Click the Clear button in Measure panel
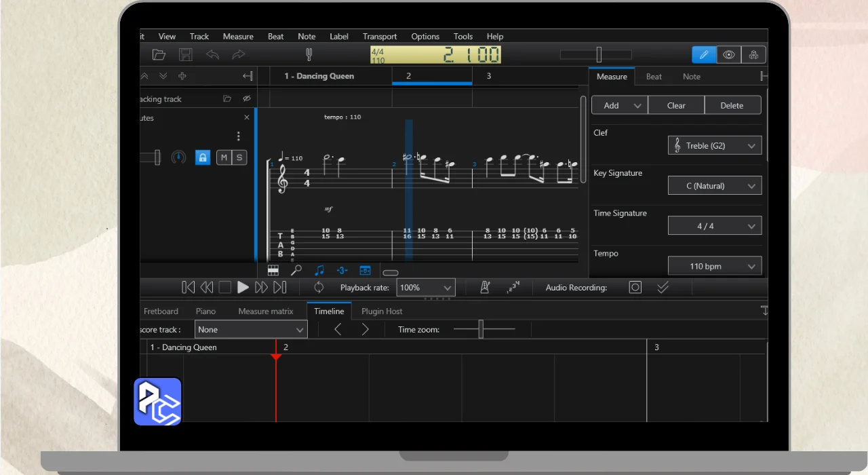The width and height of the screenshot is (868, 475). (676, 106)
